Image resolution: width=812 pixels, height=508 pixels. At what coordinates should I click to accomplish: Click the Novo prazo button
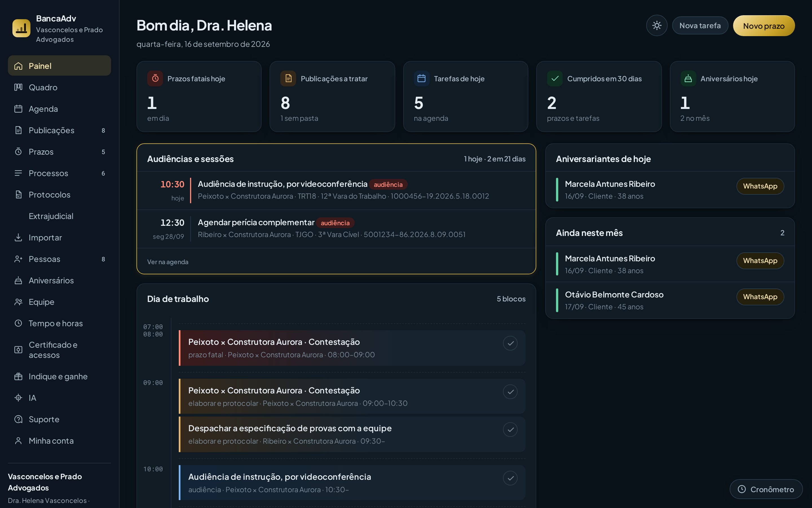click(764, 26)
